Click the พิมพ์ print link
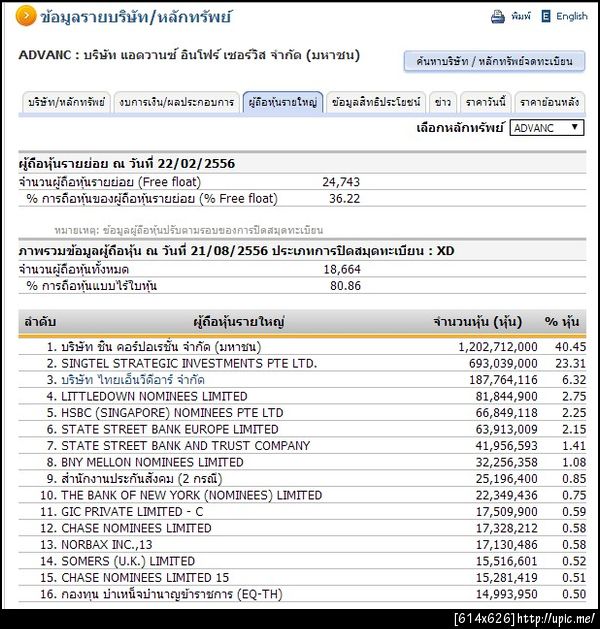 point(521,16)
